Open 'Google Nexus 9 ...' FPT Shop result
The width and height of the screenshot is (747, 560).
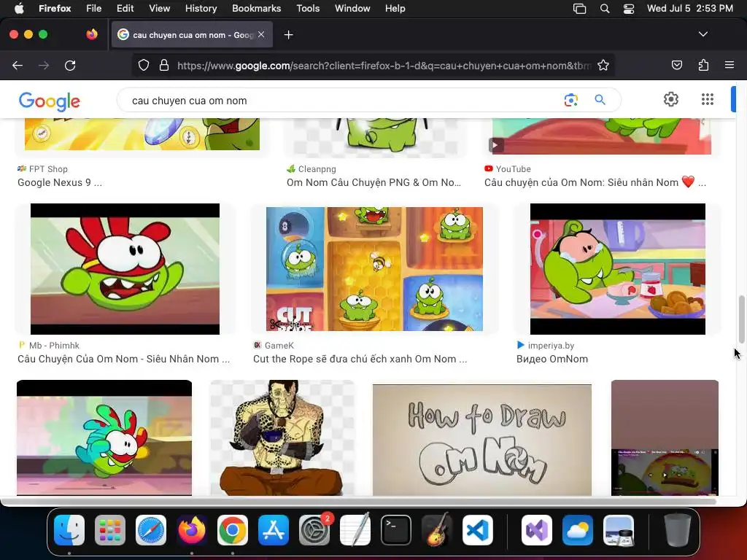[x=60, y=182]
